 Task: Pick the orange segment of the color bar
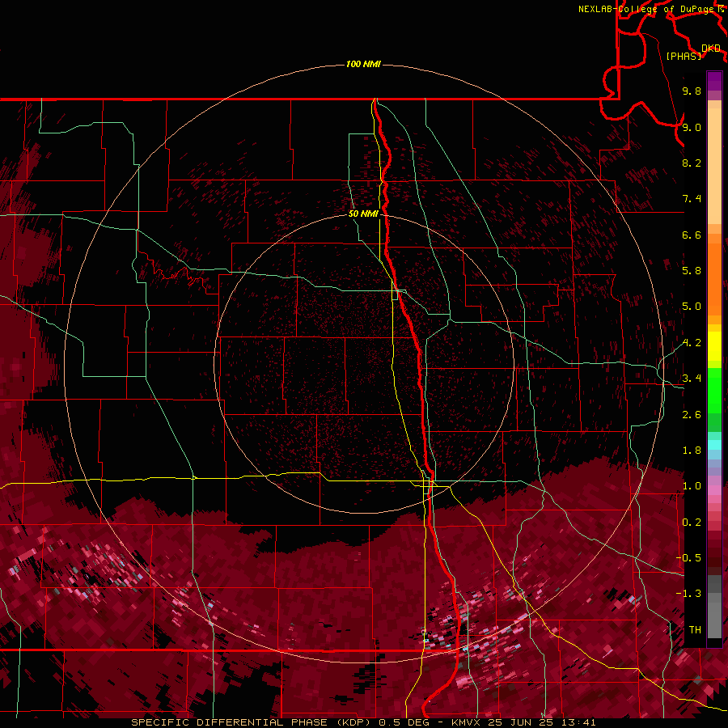[x=714, y=280]
